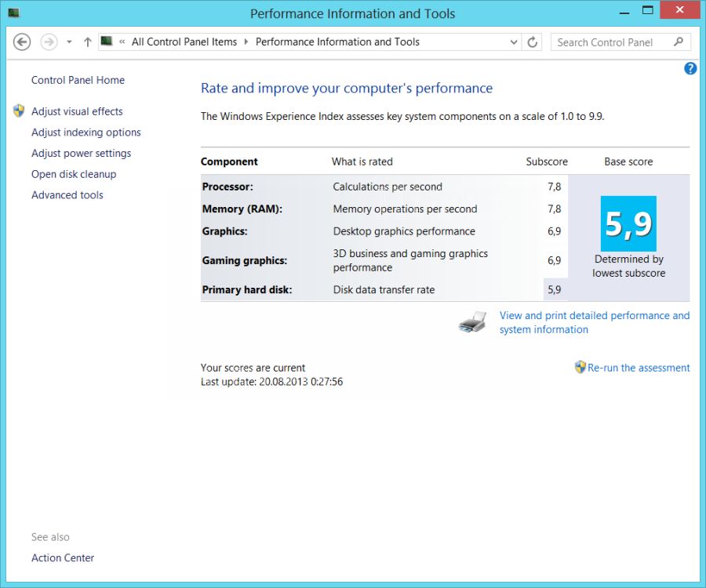Viewport: 706px width, 588px height.
Task: Click the blue help question mark icon
Action: point(690,68)
